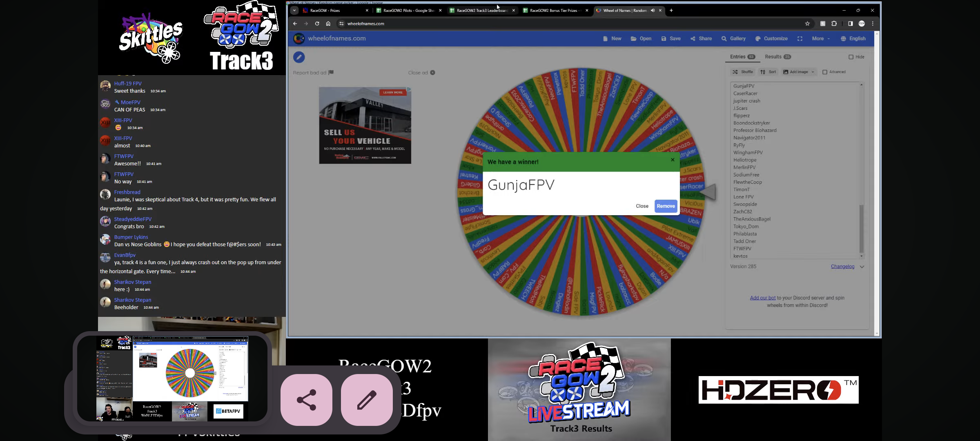
Task: Click the blue edit pencil icon on wheel page
Action: click(299, 57)
